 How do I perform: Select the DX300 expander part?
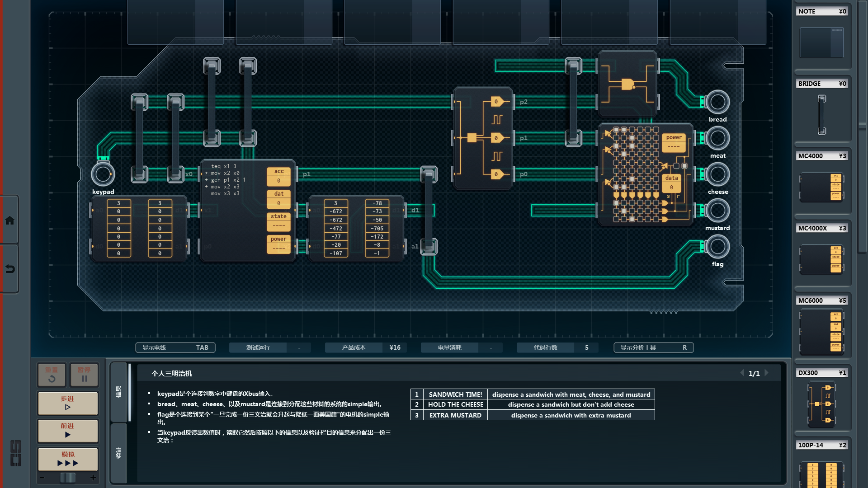coord(821,404)
